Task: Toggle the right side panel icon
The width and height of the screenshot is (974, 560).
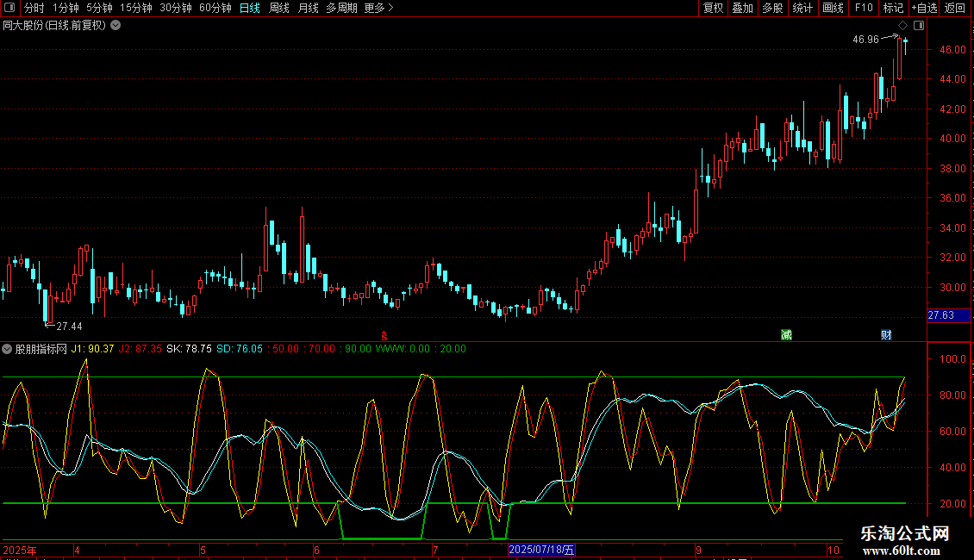Action: point(919,26)
